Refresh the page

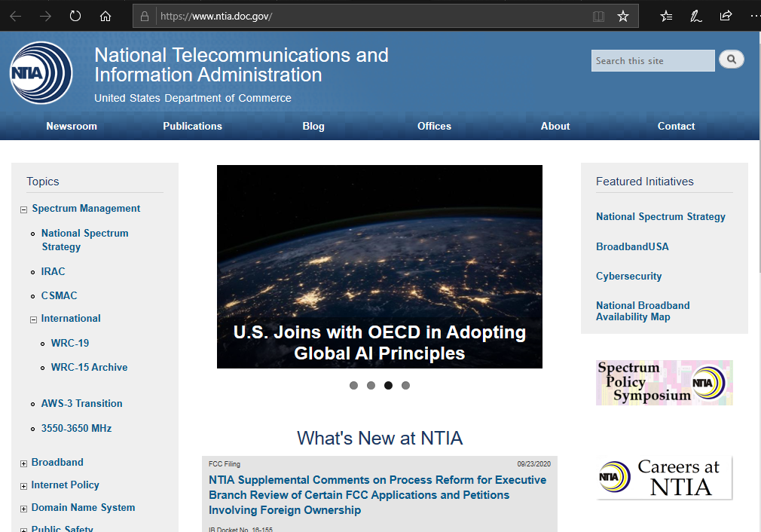tap(75, 17)
